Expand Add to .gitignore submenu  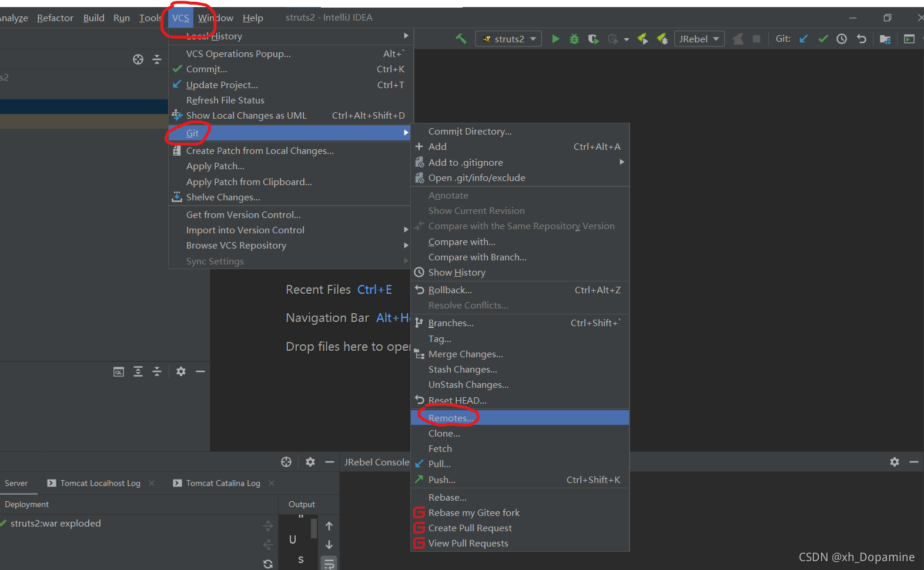coord(520,162)
